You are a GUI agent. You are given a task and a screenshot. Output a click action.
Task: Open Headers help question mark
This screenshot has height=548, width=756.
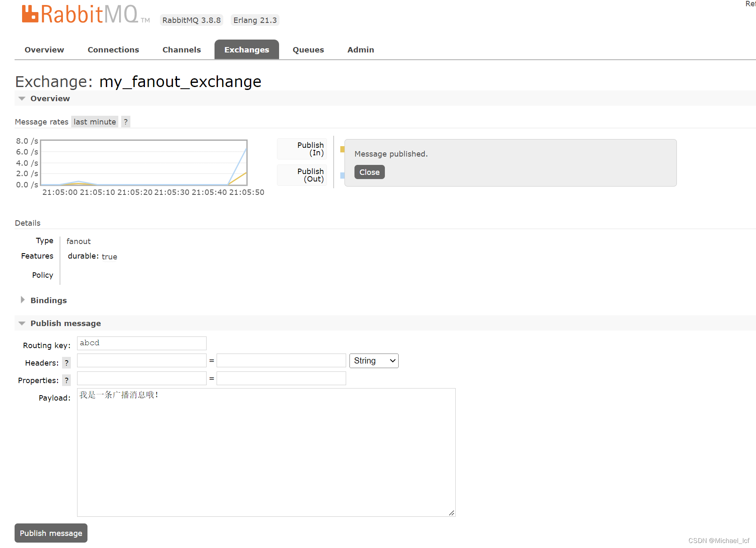tap(67, 363)
